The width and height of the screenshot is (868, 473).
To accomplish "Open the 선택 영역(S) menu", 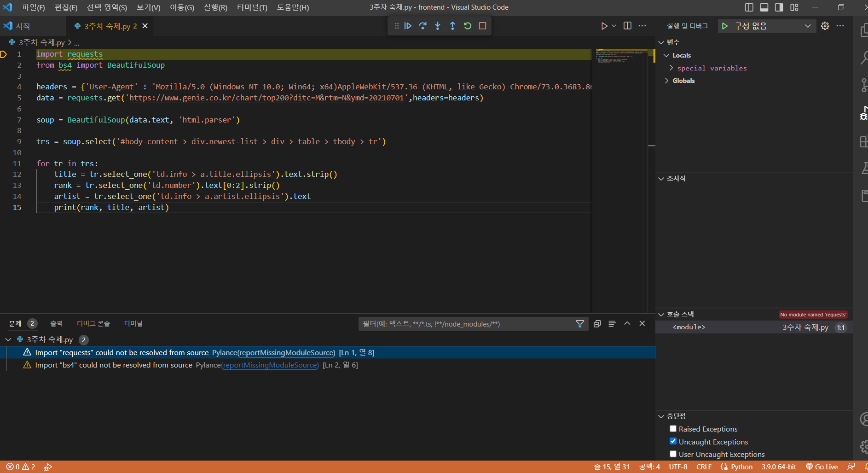I will [x=107, y=7].
